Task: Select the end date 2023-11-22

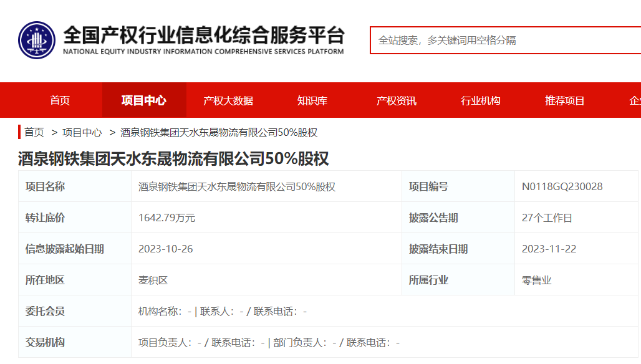Action: (549, 249)
